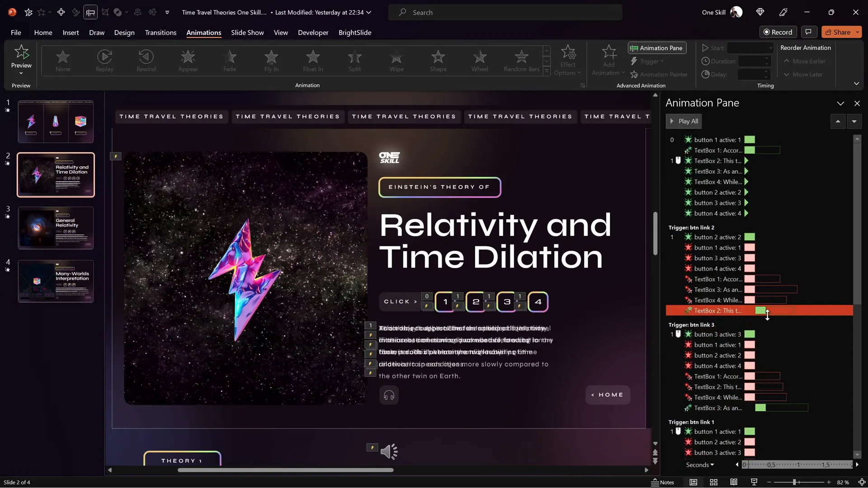868x488 pixels.
Task: Click the Record button
Action: click(x=778, y=32)
